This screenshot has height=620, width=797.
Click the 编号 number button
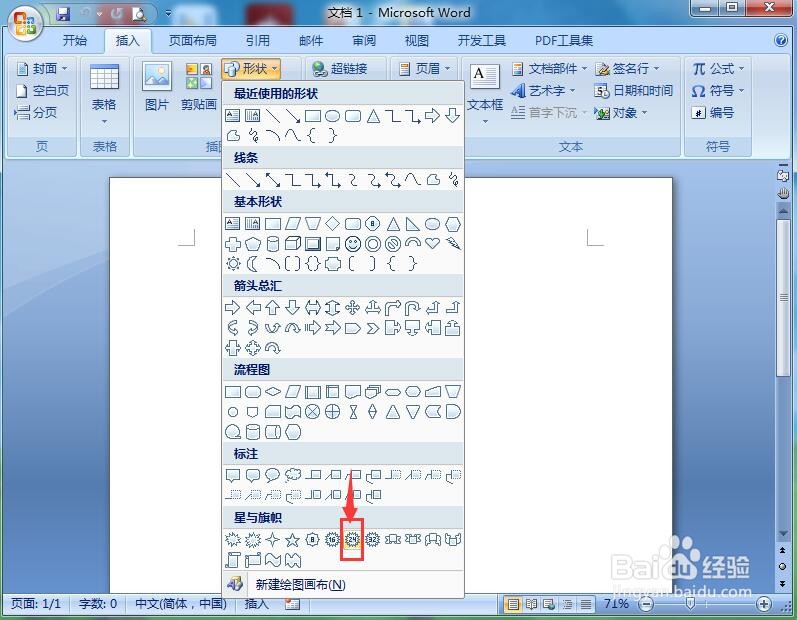tap(713, 112)
